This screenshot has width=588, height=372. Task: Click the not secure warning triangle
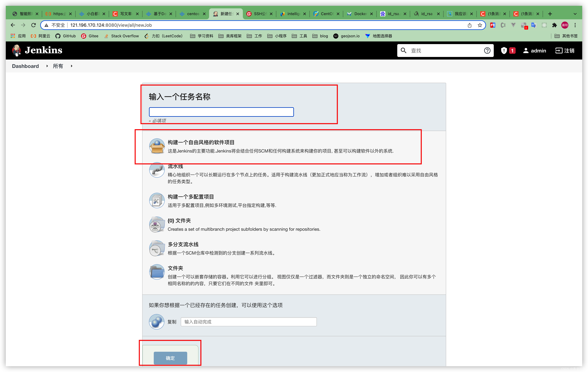pyautogui.click(x=46, y=25)
